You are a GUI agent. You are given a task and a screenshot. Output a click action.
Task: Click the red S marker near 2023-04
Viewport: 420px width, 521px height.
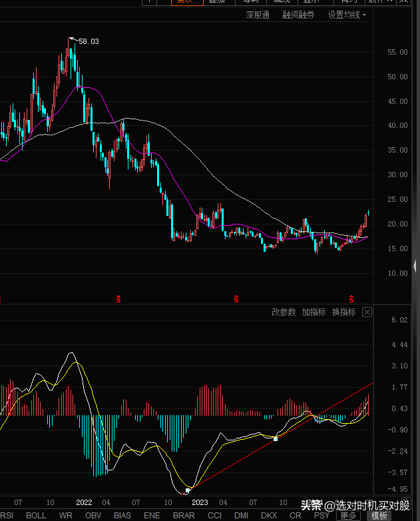[x=236, y=299]
